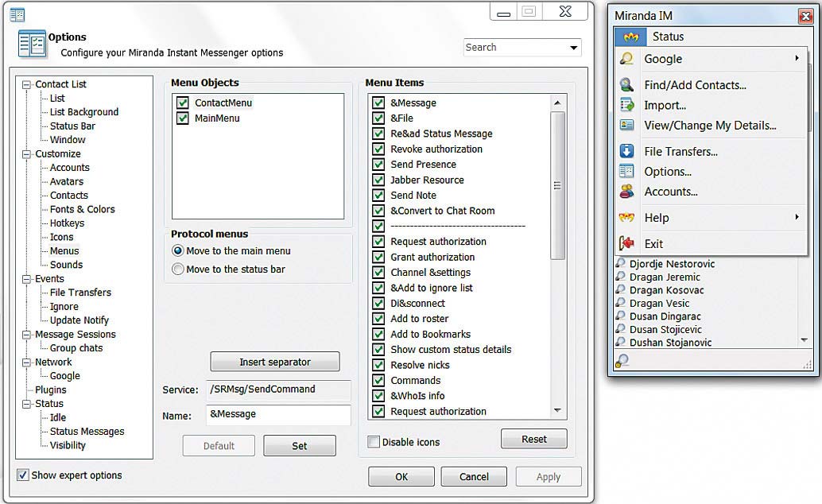Screen dimensions: 822x504
Task: Collapse the Contact List tree node
Action: tap(26, 84)
